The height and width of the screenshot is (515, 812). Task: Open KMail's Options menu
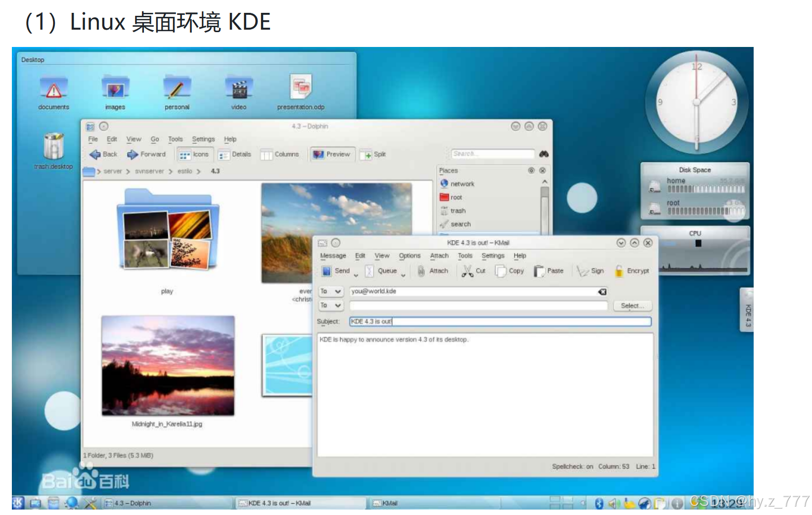coord(409,256)
